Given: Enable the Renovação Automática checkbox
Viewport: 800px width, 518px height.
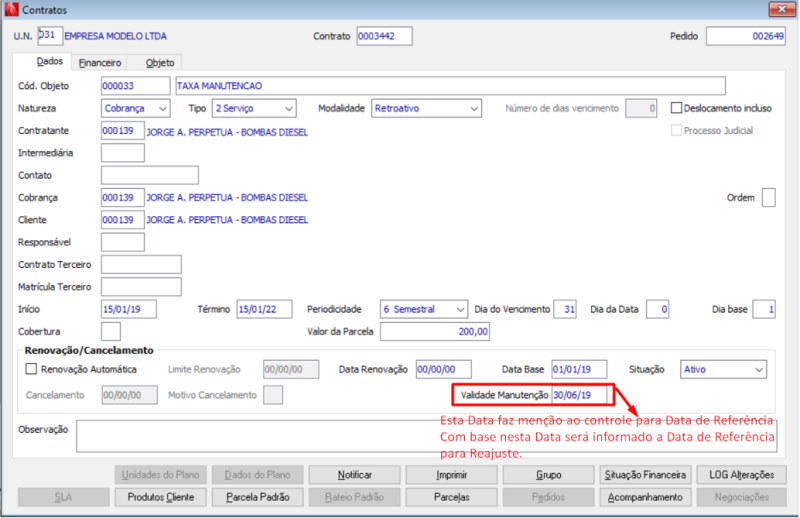Looking at the screenshot, I should (31, 369).
